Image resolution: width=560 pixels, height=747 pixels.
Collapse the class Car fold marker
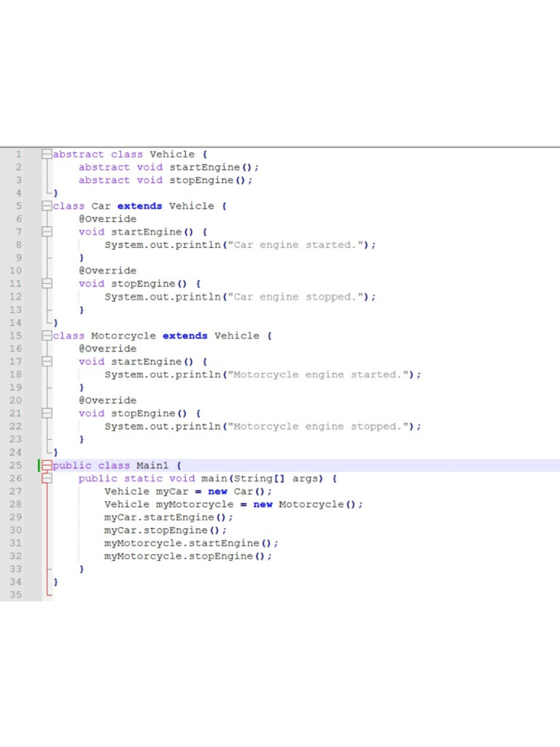[47, 206]
